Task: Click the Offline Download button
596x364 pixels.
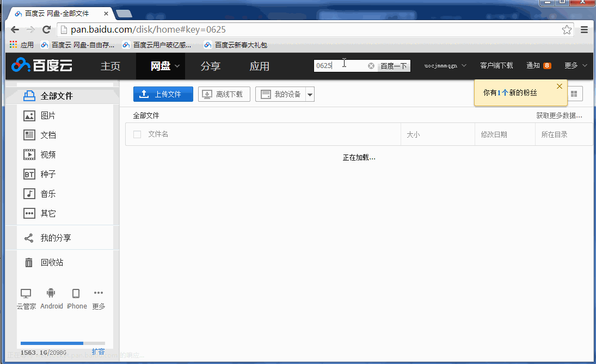Action: (224, 94)
